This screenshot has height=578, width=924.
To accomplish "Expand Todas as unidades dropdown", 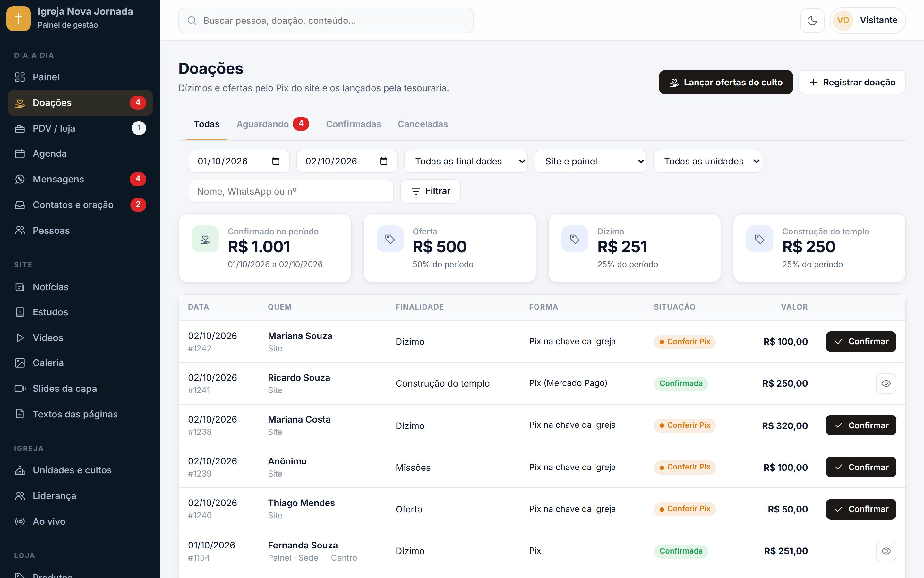I will click(x=707, y=161).
